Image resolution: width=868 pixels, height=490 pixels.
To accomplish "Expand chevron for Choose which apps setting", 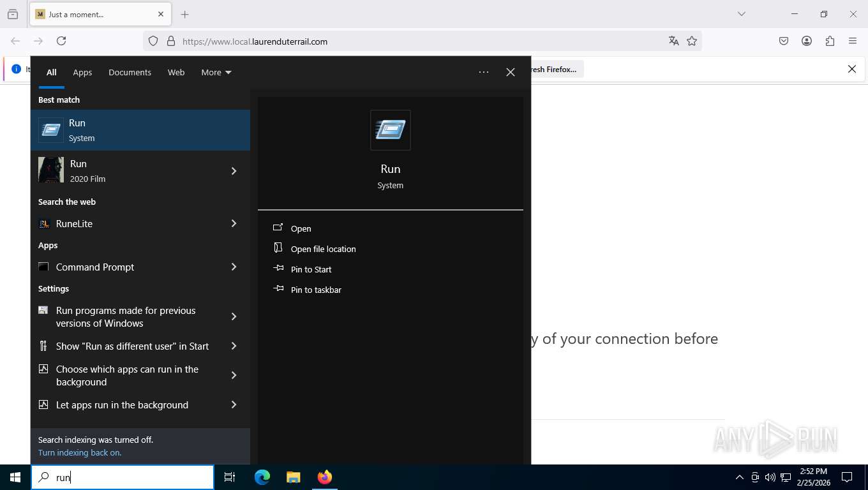I will click(234, 375).
